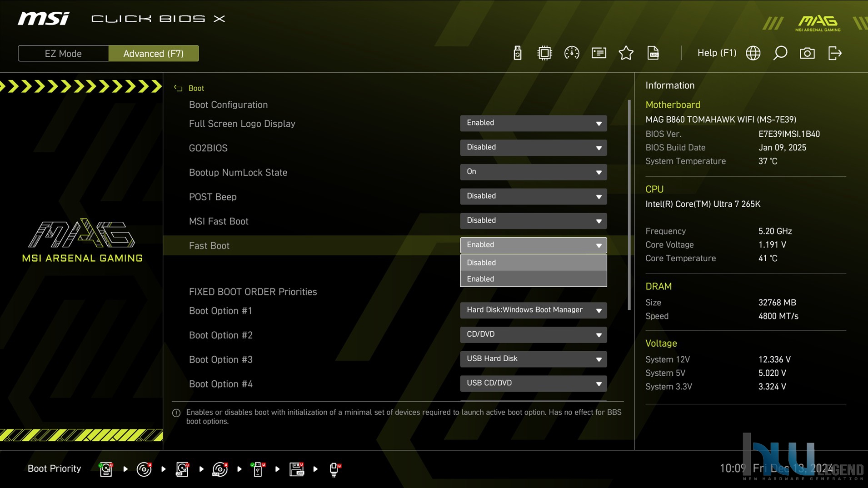Screen dimensions: 868x488
Task: Select Advanced (F7) mode tab
Action: (x=154, y=54)
